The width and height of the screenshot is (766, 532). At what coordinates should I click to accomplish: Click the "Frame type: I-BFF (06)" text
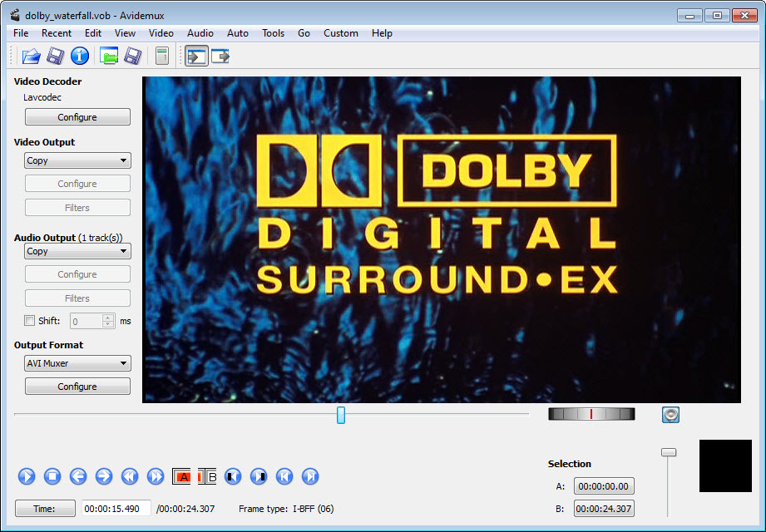pyautogui.click(x=286, y=509)
